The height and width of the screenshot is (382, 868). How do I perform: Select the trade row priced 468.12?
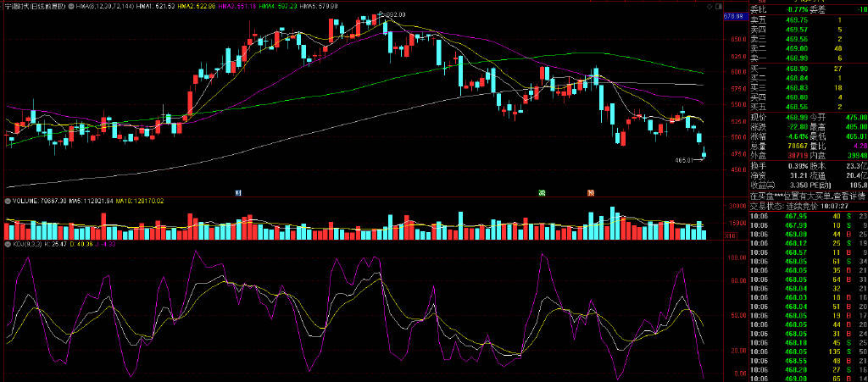point(808,243)
